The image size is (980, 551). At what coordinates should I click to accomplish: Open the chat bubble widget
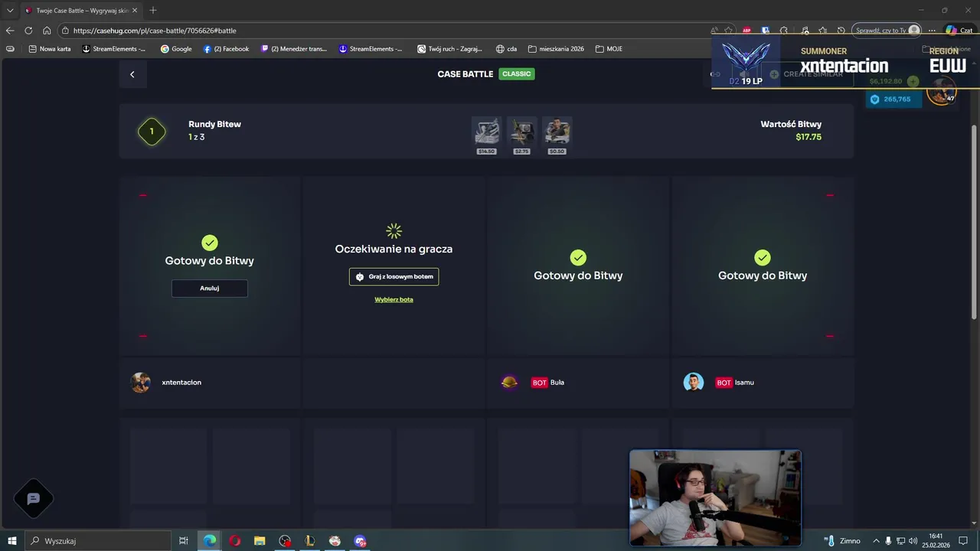pos(34,499)
